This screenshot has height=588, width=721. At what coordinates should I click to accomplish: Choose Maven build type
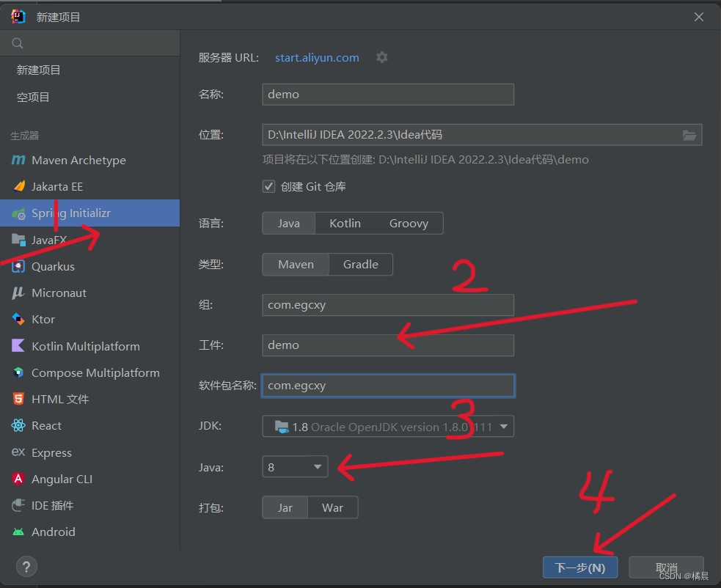[x=296, y=265]
